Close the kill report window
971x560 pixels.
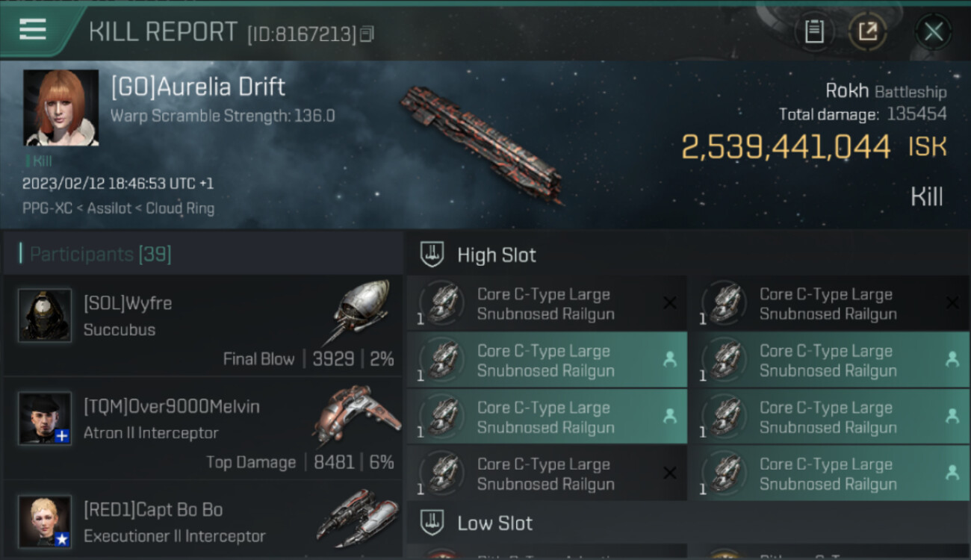pyautogui.click(x=933, y=31)
